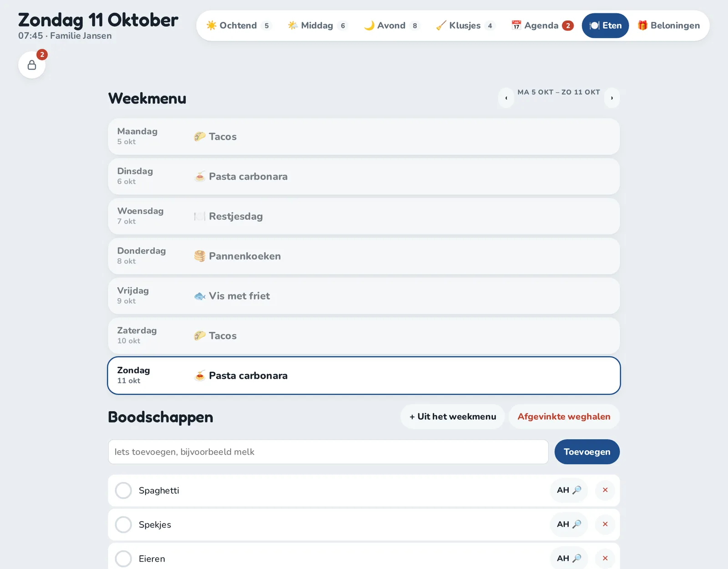
Task: Open the lock icon with badge 2
Action: pos(32,65)
